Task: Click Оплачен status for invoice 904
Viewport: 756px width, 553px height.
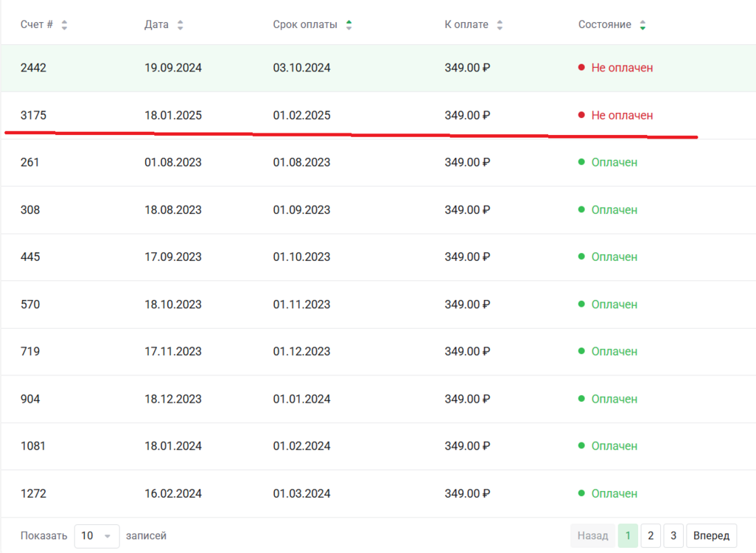Action: point(615,399)
